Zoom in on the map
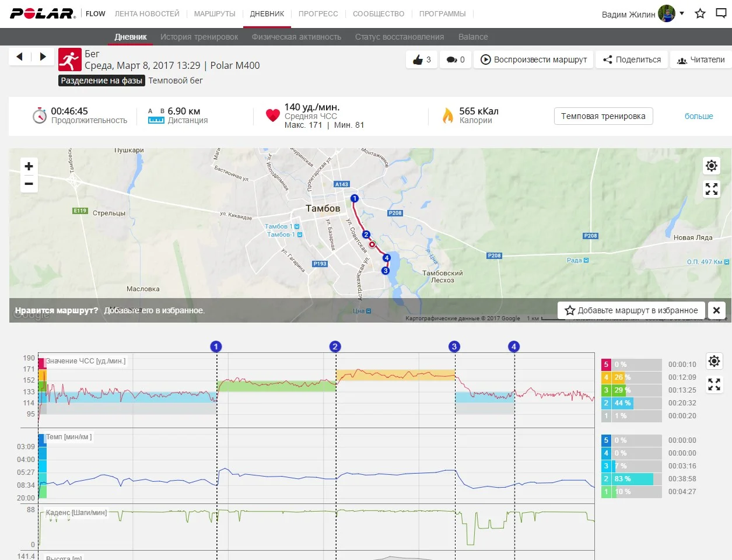Image resolution: width=732 pixels, height=560 pixels. (29, 166)
